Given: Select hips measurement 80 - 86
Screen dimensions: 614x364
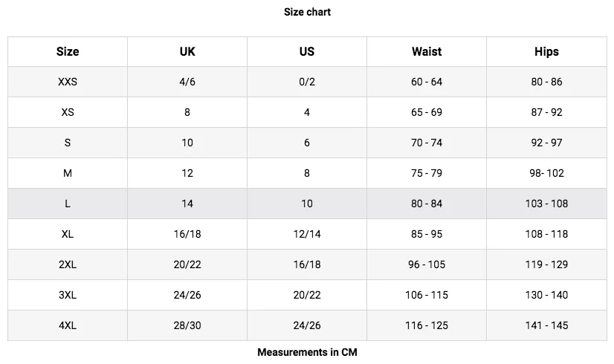Looking at the screenshot, I should 546,82.
